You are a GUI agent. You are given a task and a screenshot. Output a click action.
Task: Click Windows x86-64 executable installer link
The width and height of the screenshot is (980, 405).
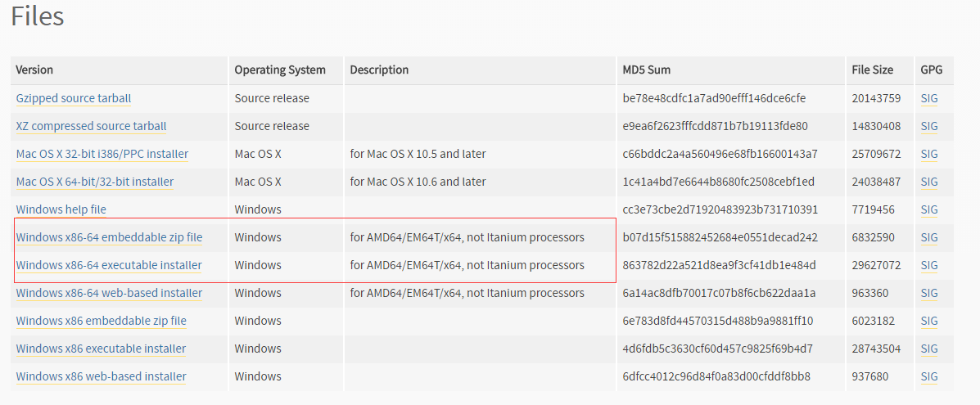tap(109, 265)
